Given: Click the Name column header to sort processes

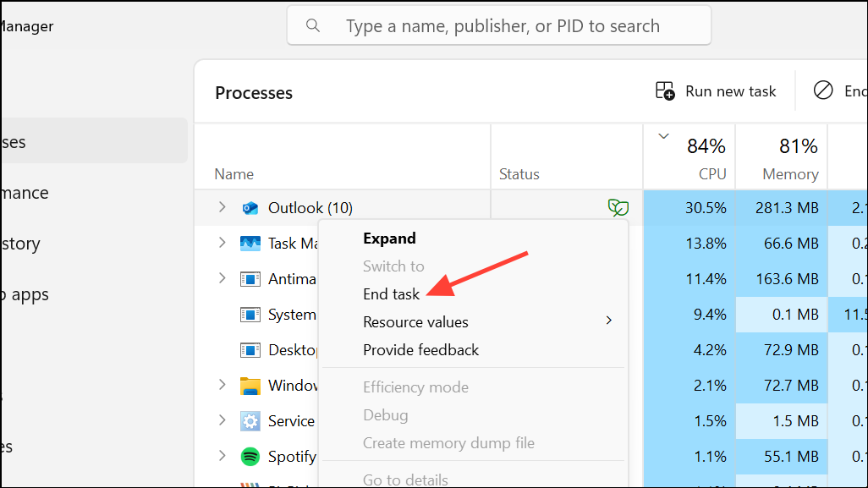Looking at the screenshot, I should pyautogui.click(x=233, y=173).
